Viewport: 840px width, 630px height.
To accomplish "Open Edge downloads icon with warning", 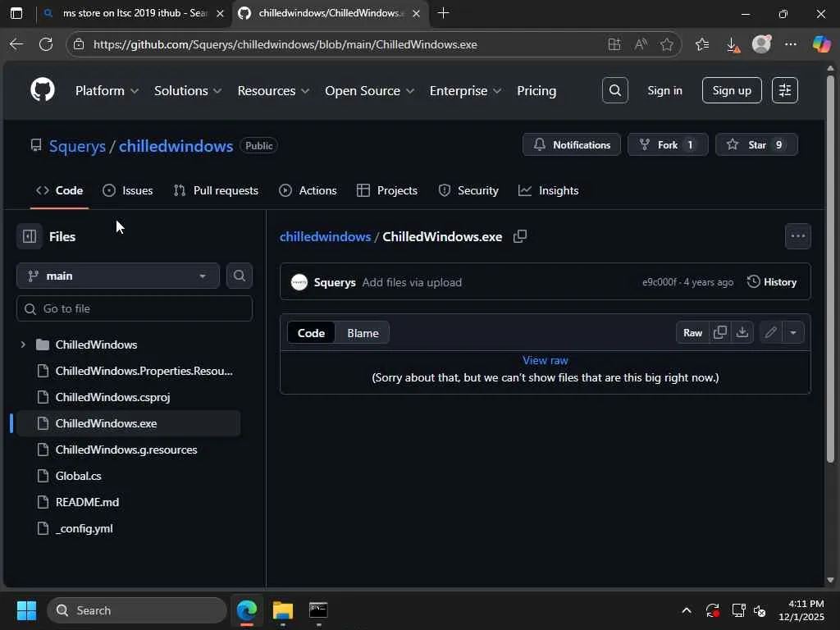I will (733, 45).
